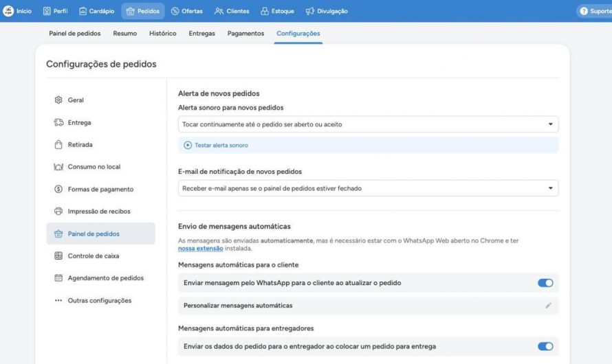
Task: Open the Clientes menu
Action: point(232,11)
